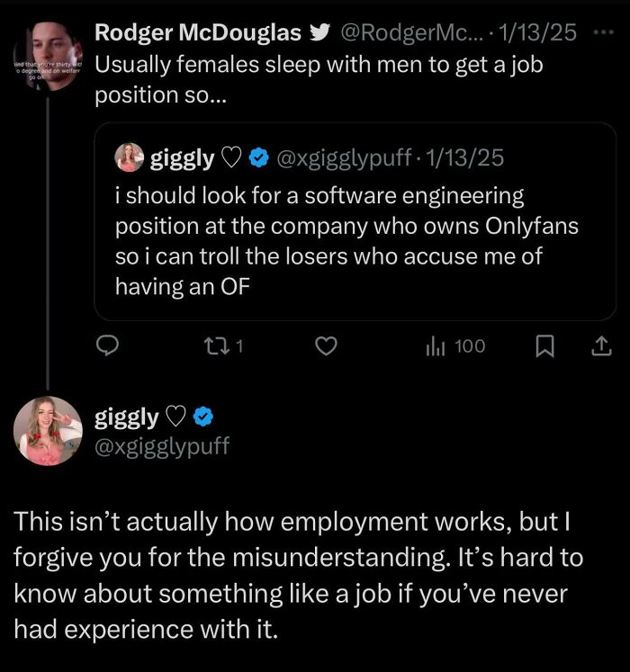Click the @RodgerMc... handle
The height and width of the screenshot is (672, 630).
tap(410, 34)
